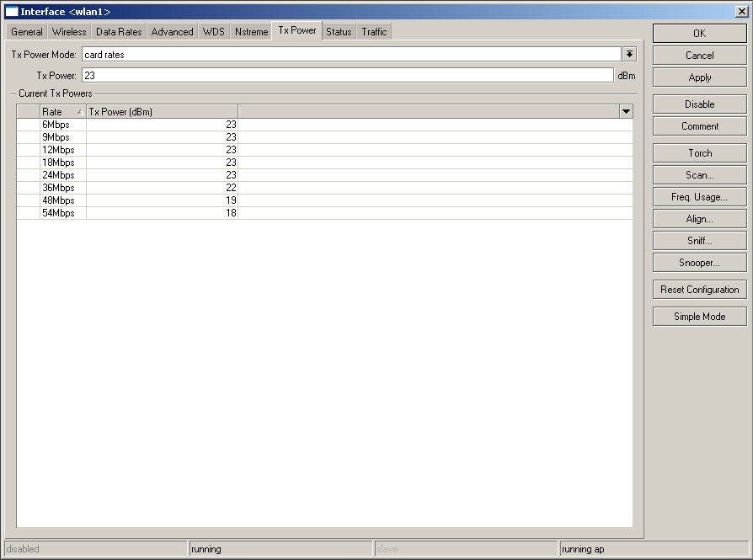Open the General tab
Viewport: 753px width, 560px height.
27,32
